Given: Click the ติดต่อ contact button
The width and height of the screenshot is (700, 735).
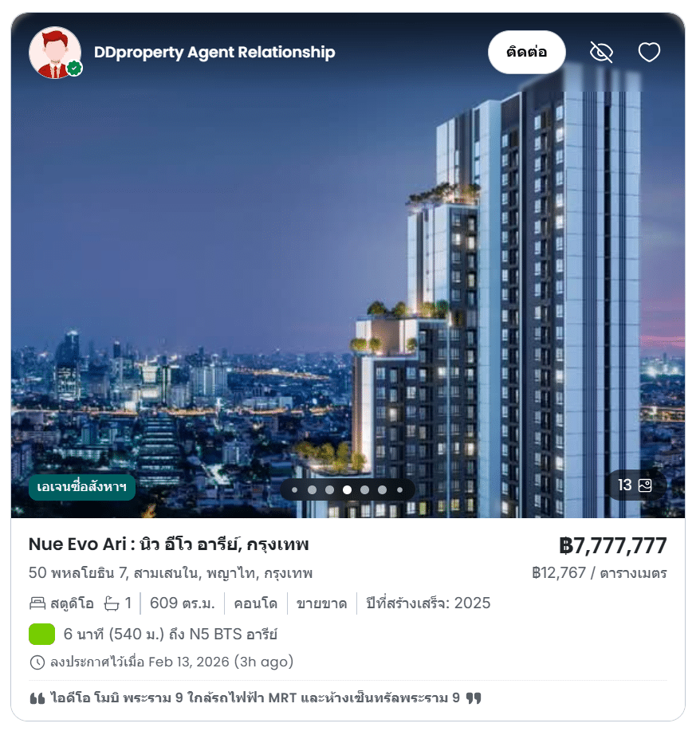Looking at the screenshot, I should click(526, 52).
